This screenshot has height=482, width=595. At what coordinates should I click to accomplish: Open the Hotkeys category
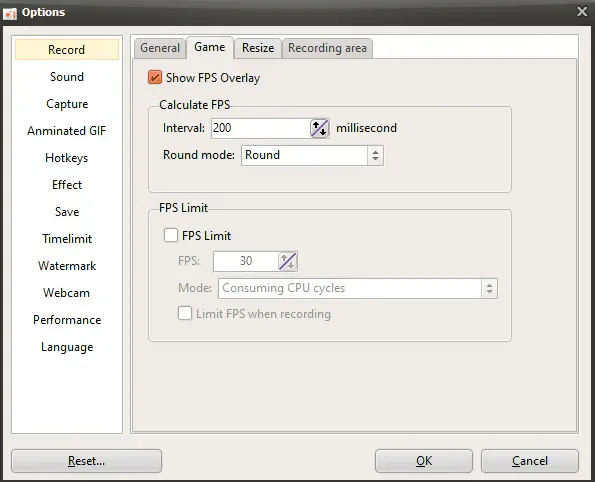(x=67, y=158)
